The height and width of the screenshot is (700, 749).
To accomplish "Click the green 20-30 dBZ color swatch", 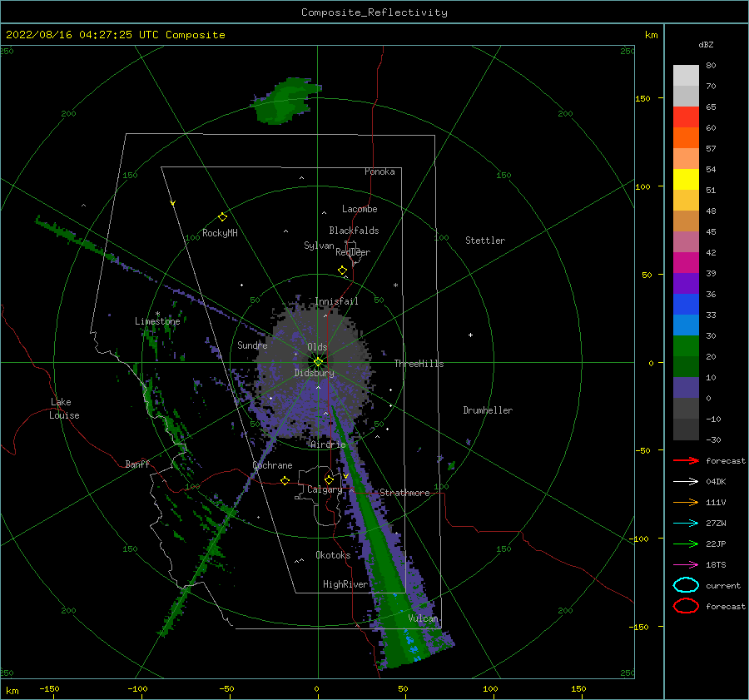I will pyautogui.click(x=686, y=346).
